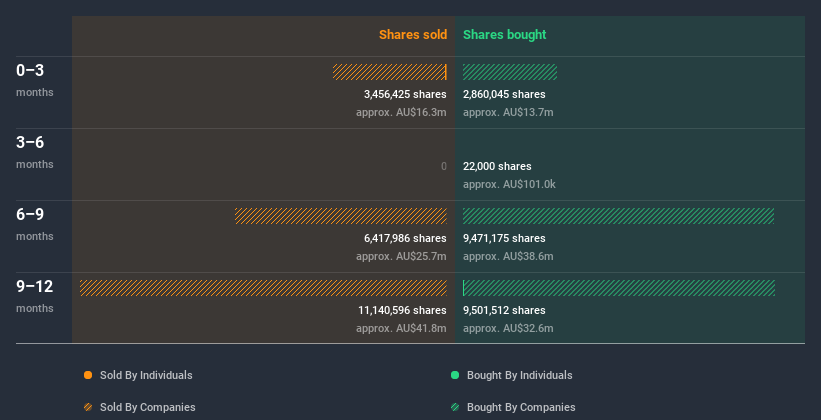Click the green Bought By Individuals legend dot
Viewport: 821px width, 420px height.
(x=455, y=375)
